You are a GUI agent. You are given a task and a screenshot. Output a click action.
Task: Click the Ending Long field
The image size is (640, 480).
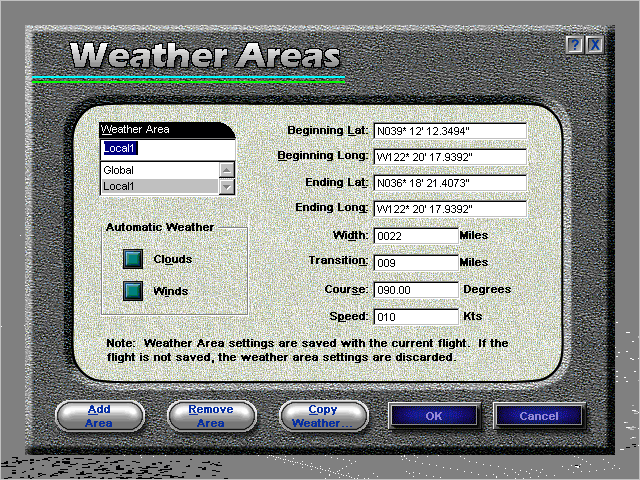(450, 209)
